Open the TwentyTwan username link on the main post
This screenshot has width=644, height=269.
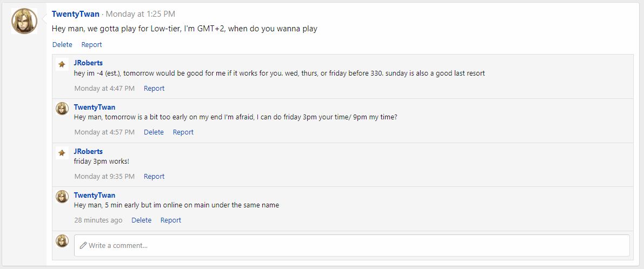pos(76,14)
